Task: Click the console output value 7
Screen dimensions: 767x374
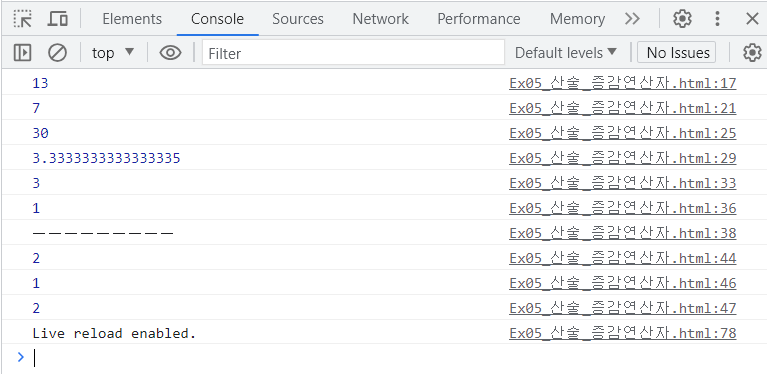Action: [x=36, y=108]
